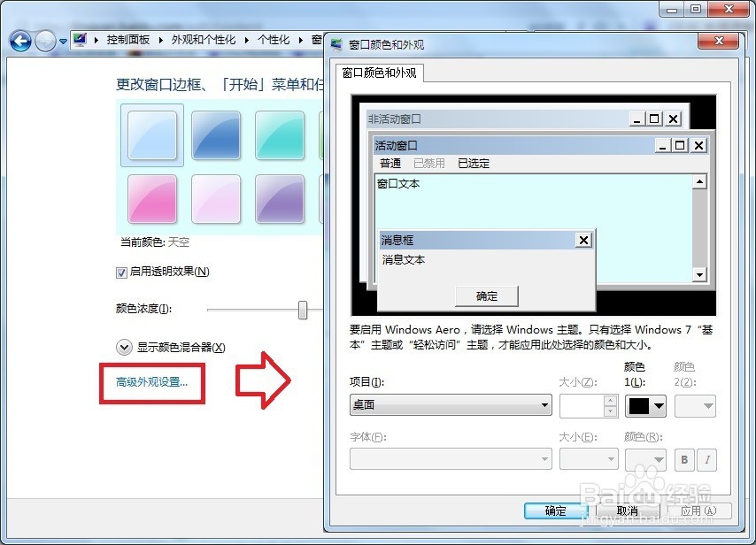The height and width of the screenshot is (545, 756).
Task: Click active window maximize icon in preview
Action: [680, 145]
